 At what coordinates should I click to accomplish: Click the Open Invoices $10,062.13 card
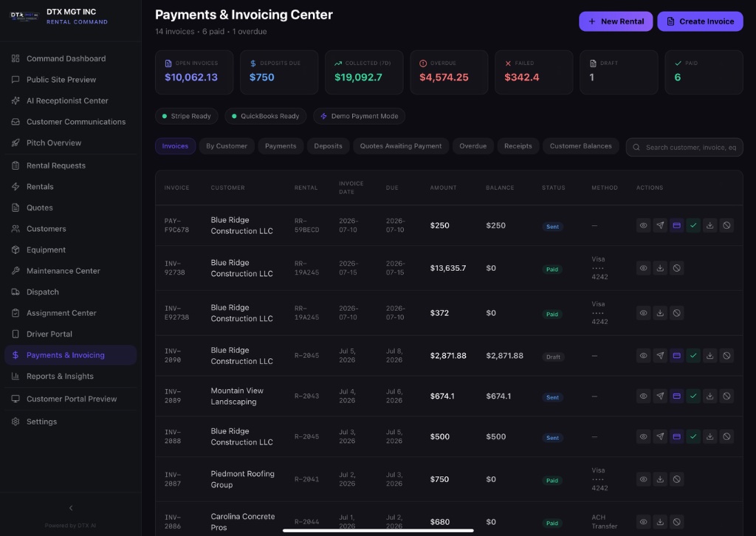(x=194, y=72)
